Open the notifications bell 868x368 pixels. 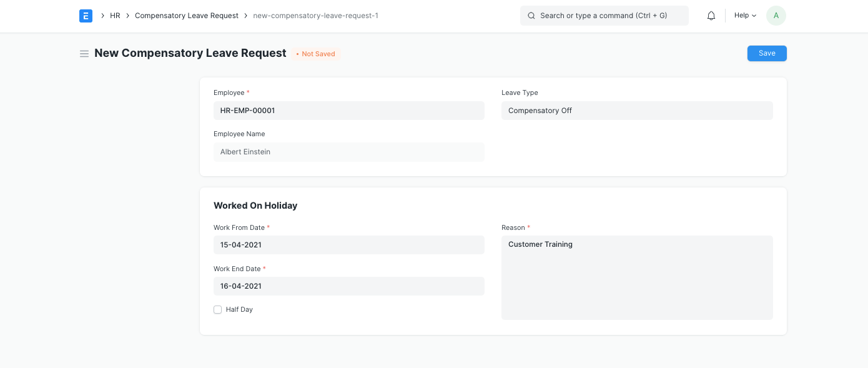(711, 15)
